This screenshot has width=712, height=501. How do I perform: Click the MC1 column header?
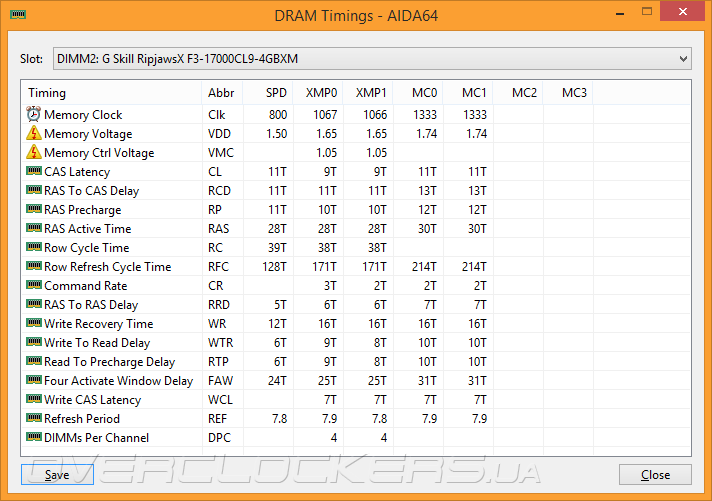468,93
